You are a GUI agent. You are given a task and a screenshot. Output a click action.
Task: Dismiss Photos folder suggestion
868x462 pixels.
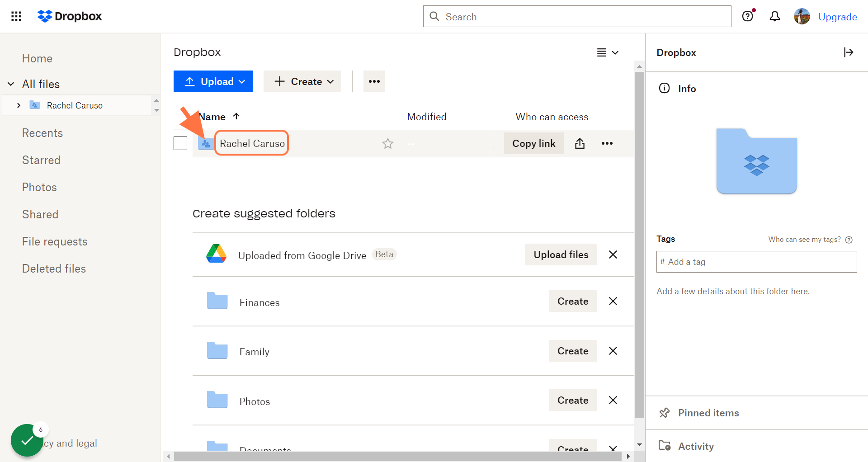click(613, 400)
